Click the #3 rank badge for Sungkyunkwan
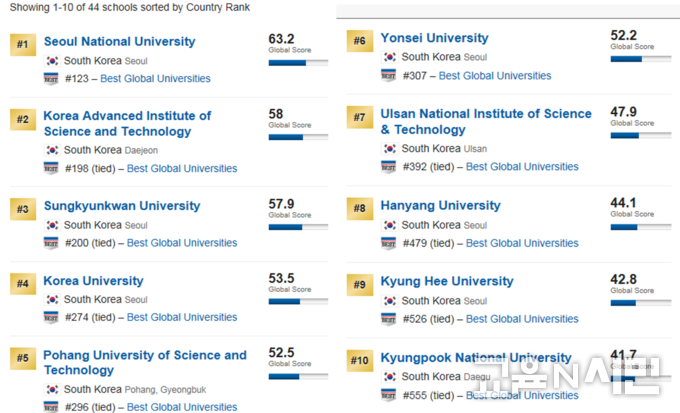The width and height of the screenshot is (680, 413). pyautogui.click(x=23, y=209)
